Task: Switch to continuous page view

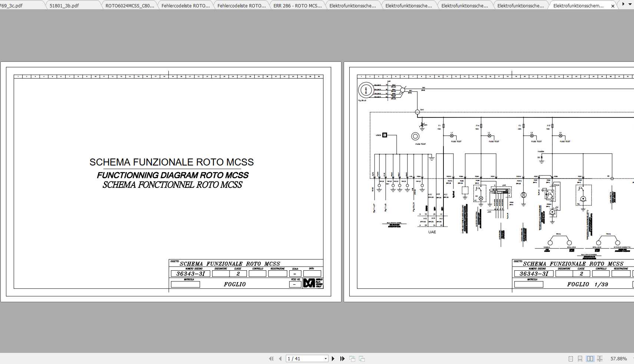Action: (580, 358)
